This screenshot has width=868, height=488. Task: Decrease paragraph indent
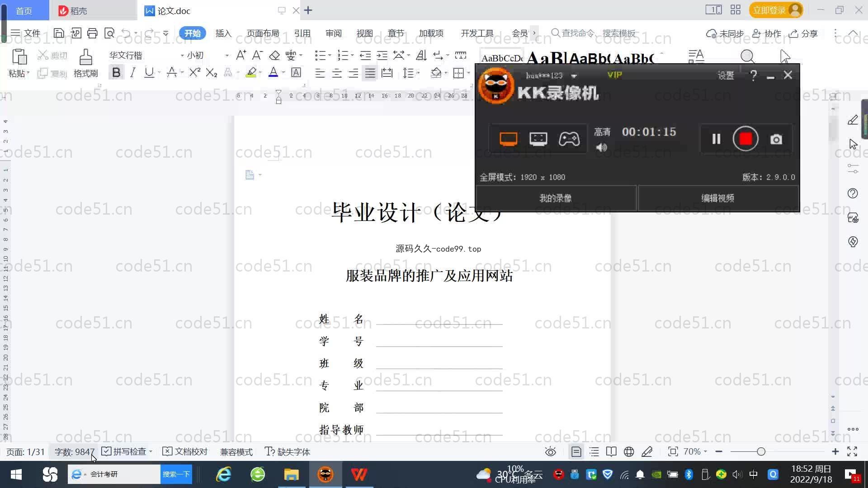pos(365,55)
